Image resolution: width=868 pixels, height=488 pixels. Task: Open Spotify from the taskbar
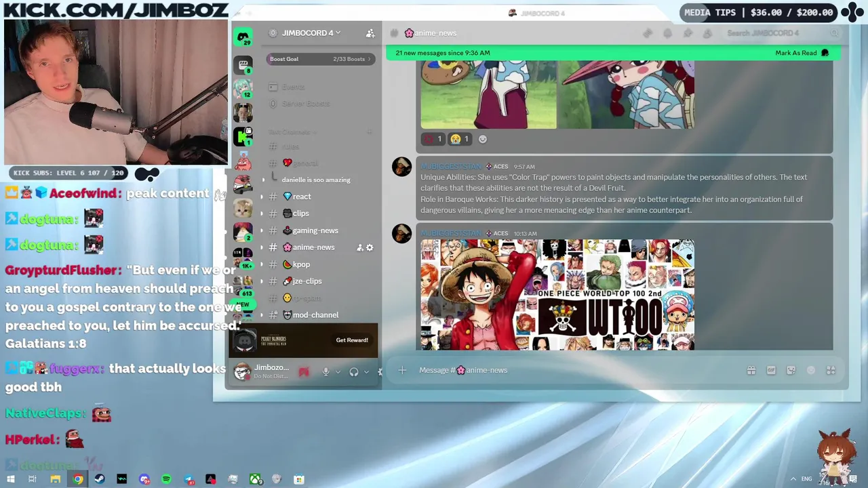click(x=166, y=479)
